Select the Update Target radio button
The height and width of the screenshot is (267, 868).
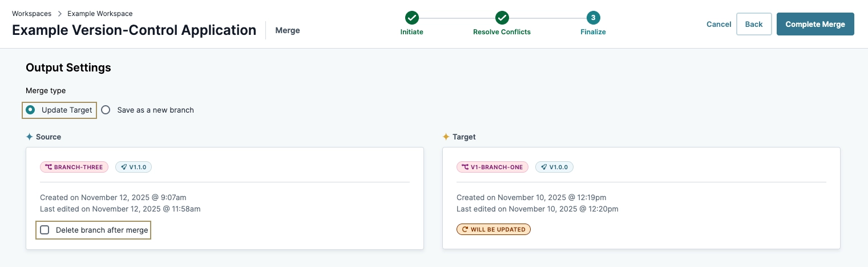30,110
